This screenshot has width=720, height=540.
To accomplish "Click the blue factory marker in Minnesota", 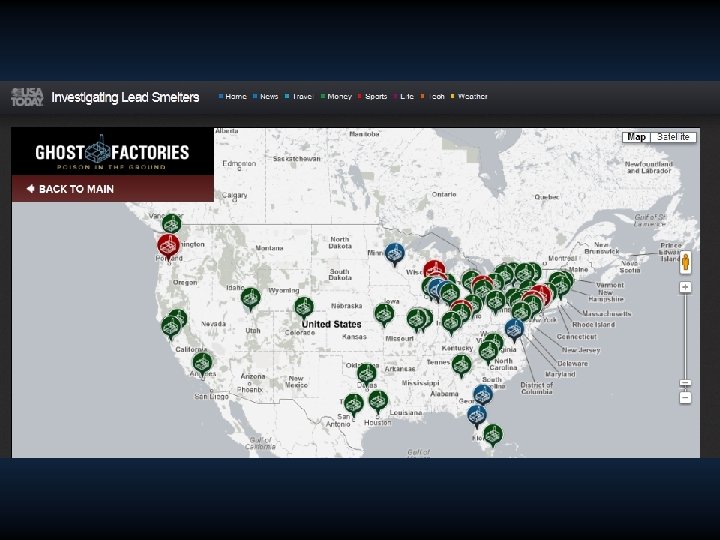I will pos(394,253).
